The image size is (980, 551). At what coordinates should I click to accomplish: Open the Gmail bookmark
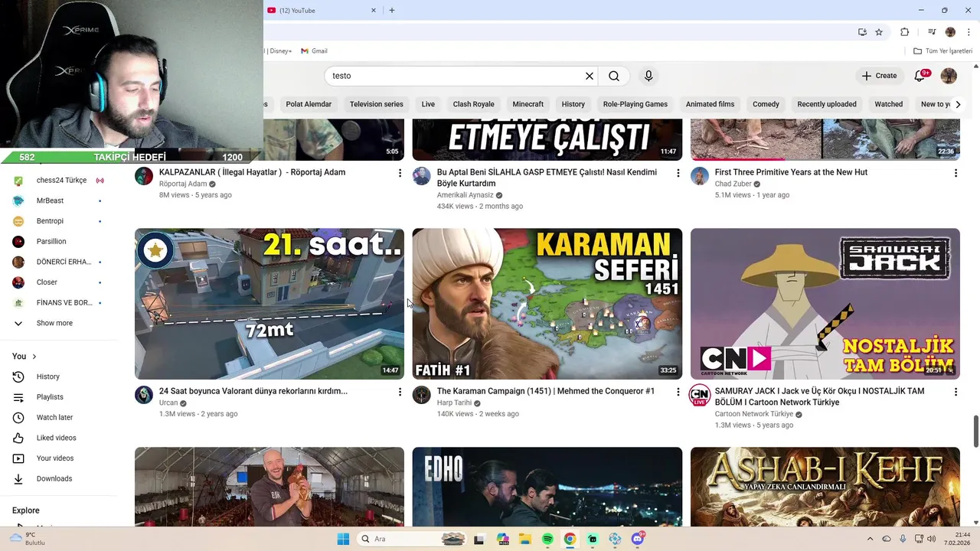click(314, 51)
